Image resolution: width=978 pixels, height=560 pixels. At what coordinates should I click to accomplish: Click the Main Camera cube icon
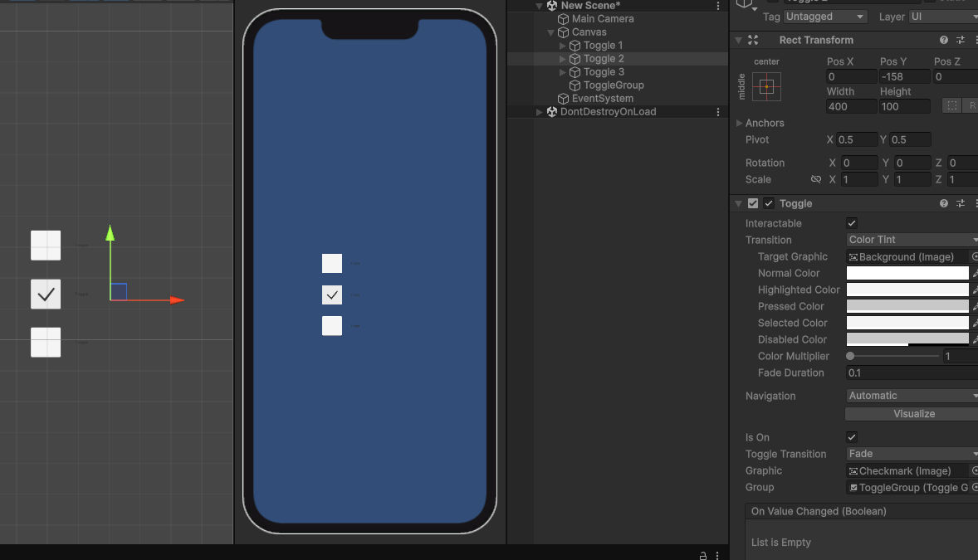(x=563, y=19)
